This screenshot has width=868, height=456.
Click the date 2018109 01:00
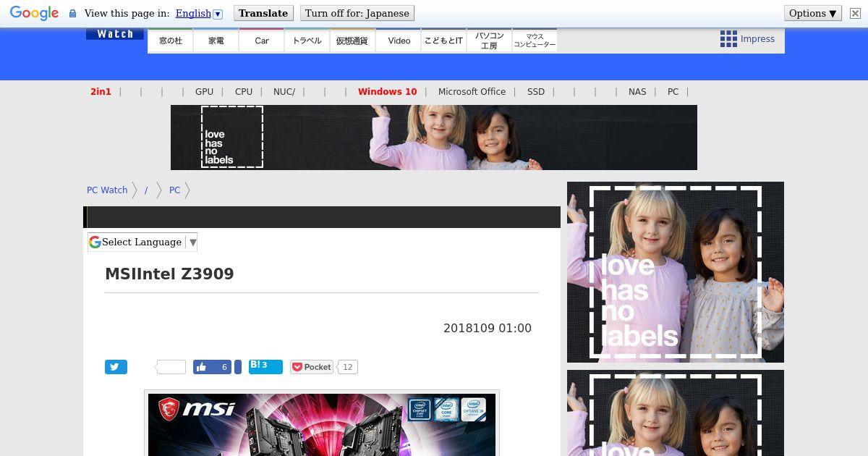point(488,328)
